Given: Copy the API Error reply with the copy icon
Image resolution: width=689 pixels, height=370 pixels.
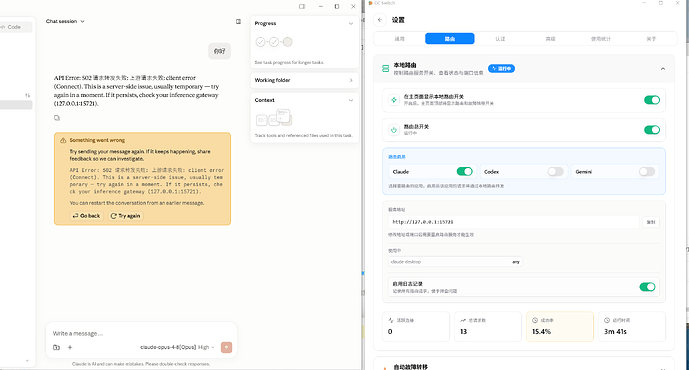Looking at the screenshot, I should coord(57,118).
